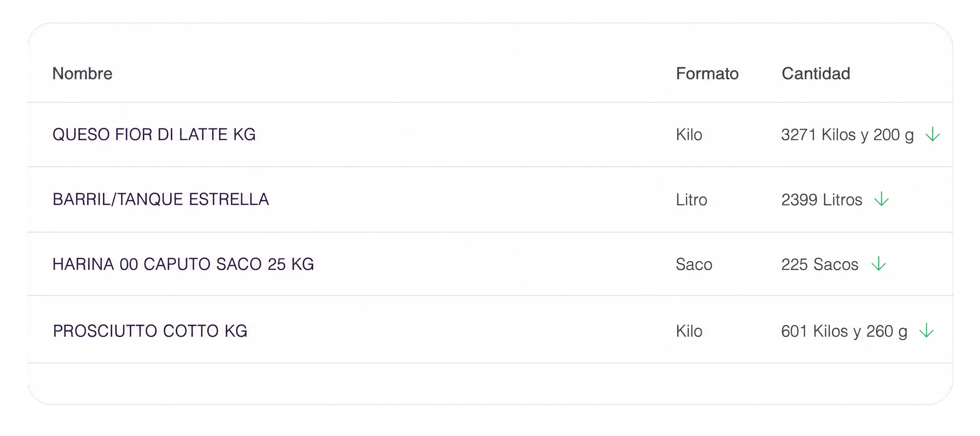This screenshot has width=980, height=436.
Task: Click the green down arrow next to 2399 Litros
Action: (x=881, y=199)
